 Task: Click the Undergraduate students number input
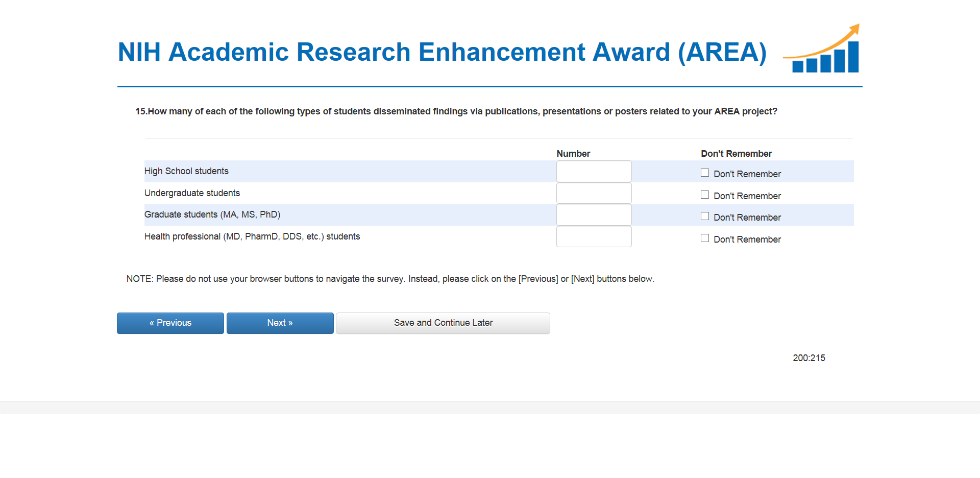594,194
